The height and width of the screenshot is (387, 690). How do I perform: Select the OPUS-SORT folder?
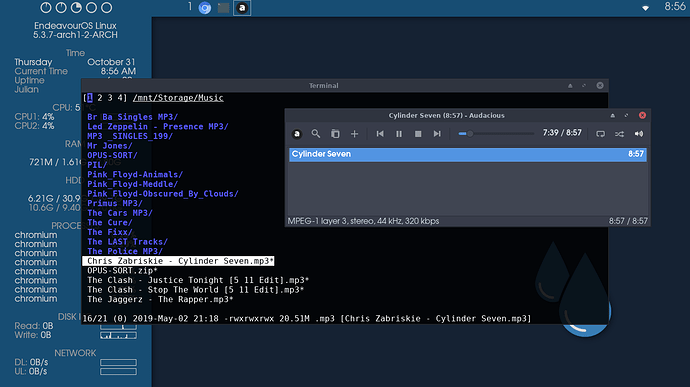pos(112,155)
